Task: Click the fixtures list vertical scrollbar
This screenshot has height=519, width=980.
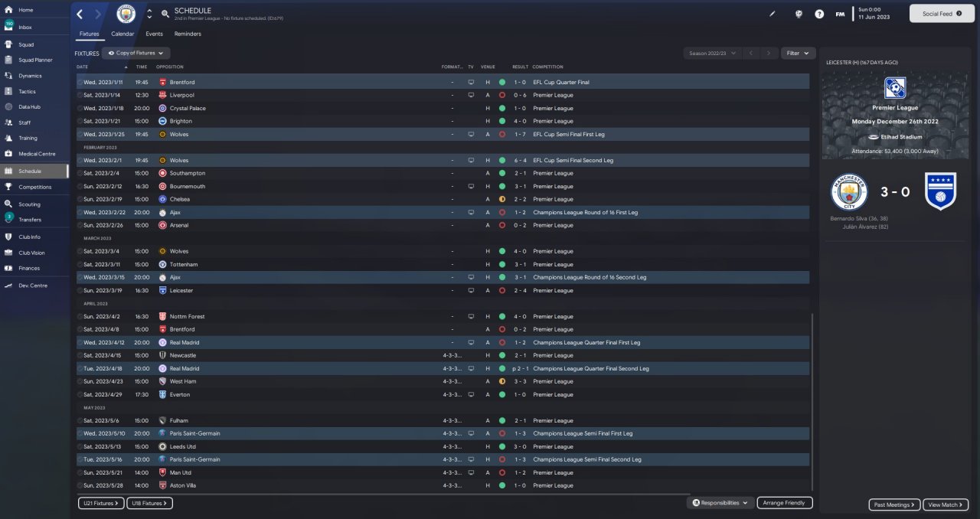Action: (x=812, y=401)
